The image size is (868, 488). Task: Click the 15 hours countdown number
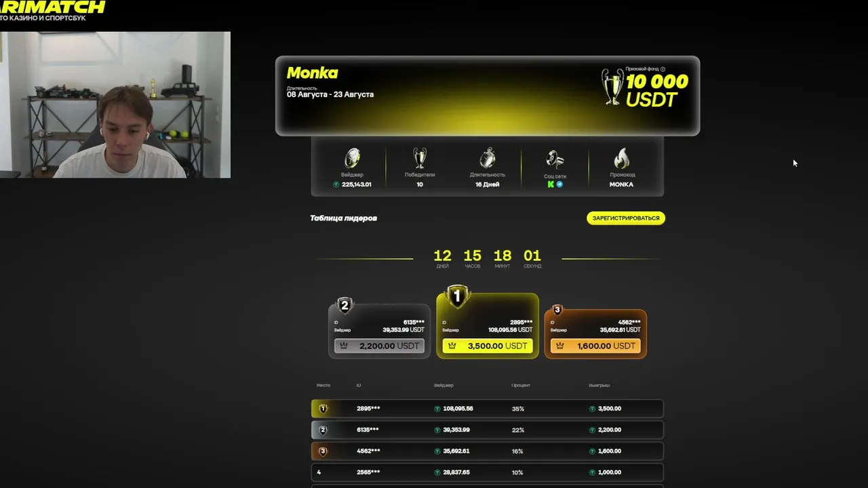pos(473,256)
